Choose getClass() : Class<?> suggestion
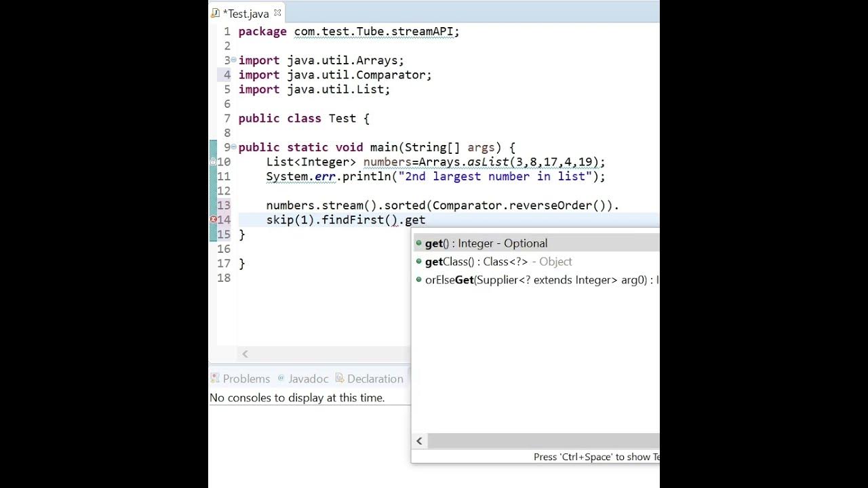Viewport: 868px width, 488px height. point(536,262)
